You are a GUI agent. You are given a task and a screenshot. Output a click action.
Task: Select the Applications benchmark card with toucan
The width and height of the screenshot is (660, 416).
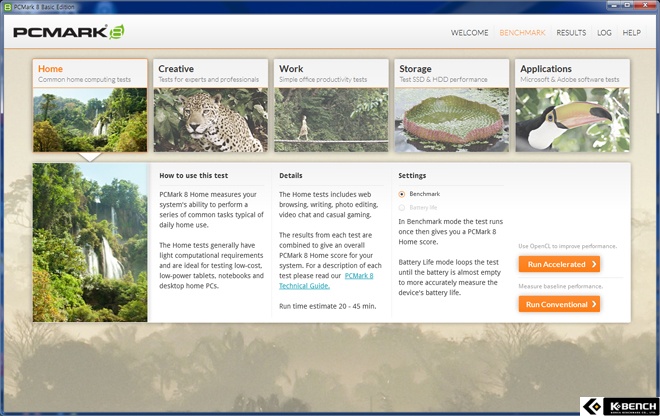[572, 105]
